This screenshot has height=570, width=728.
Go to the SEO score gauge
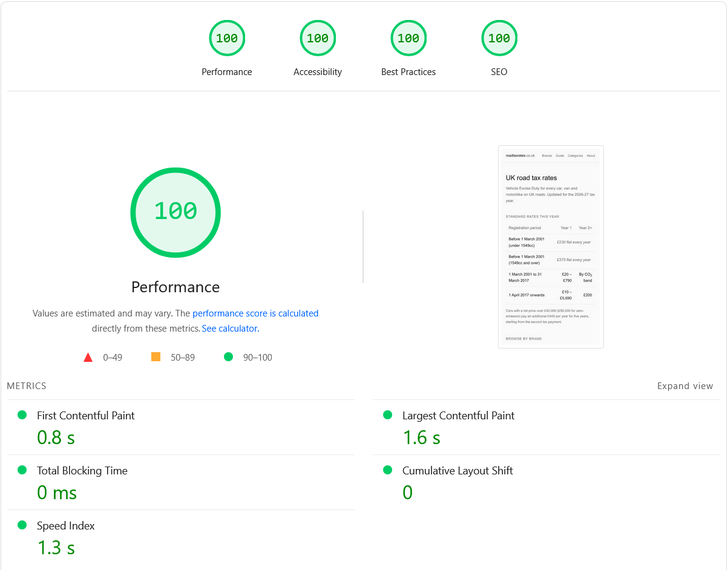point(499,38)
